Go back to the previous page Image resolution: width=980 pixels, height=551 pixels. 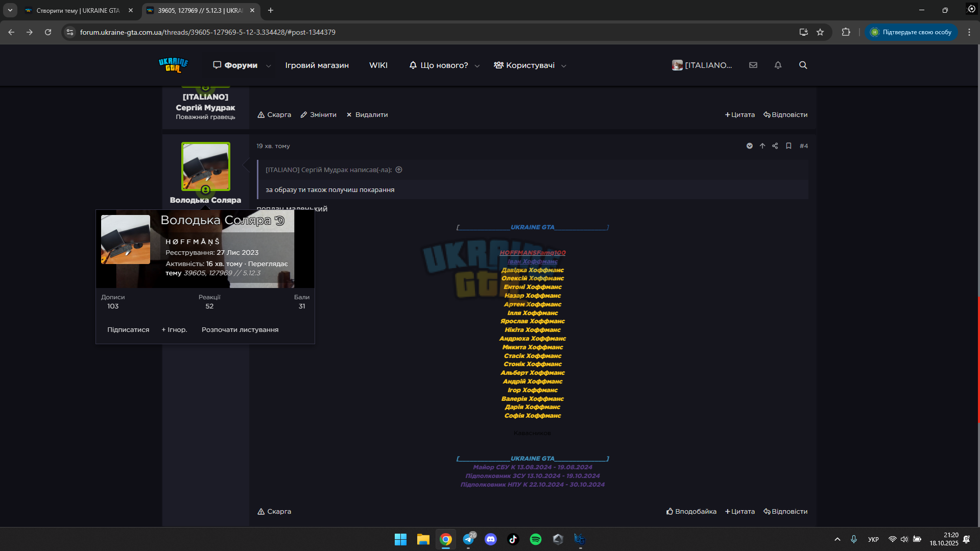point(11,32)
